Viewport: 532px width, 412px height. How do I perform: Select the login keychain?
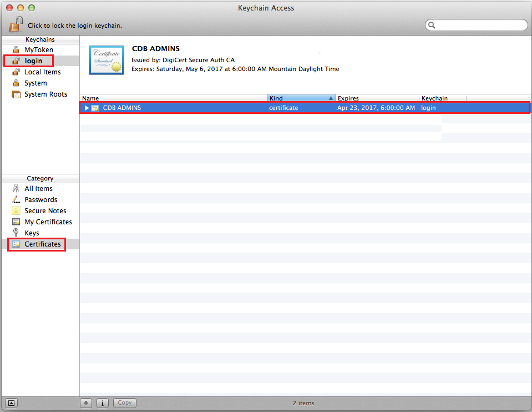(x=33, y=61)
